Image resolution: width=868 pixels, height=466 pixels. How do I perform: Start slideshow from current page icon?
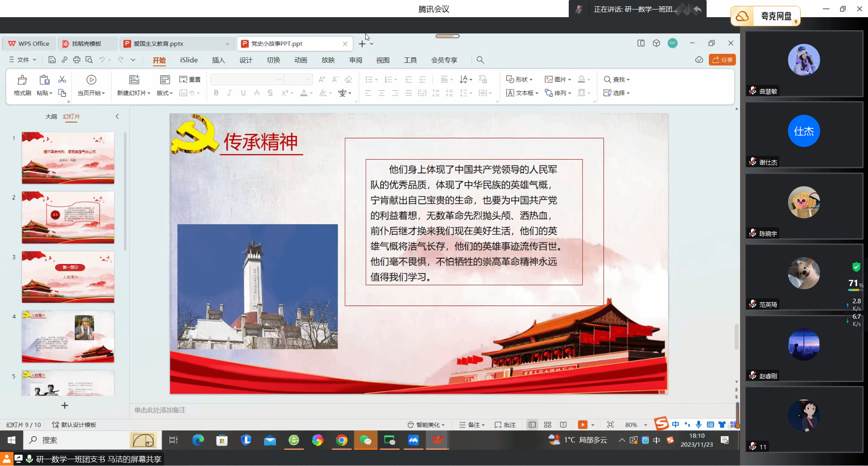(91, 80)
